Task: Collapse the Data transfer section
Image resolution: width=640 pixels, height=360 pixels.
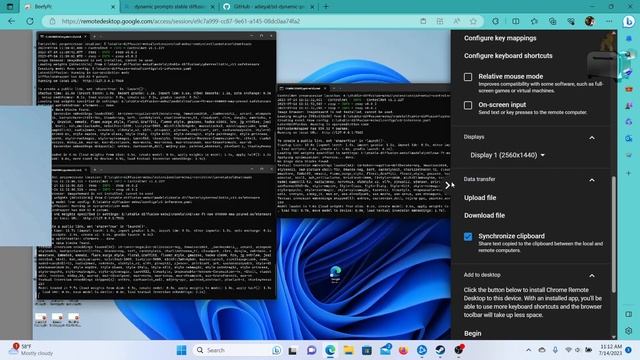Action: (x=592, y=180)
